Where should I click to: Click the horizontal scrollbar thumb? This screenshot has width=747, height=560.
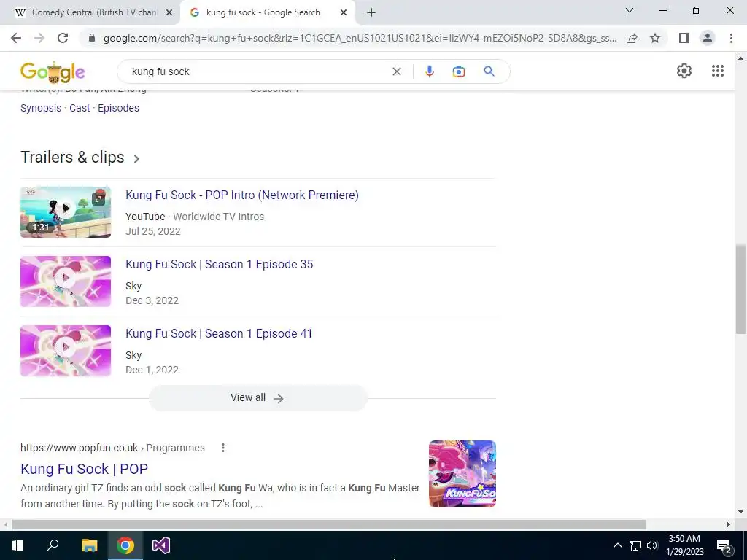(329, 524)
